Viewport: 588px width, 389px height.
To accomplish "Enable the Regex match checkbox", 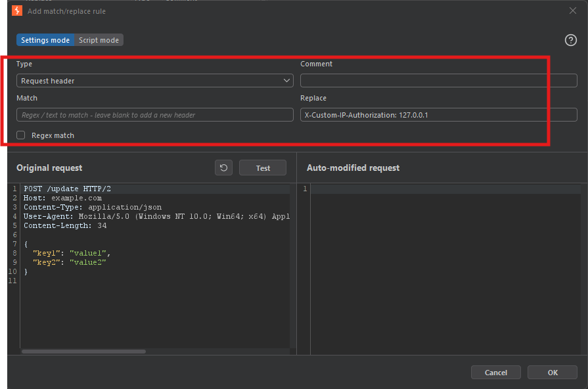I will (x=20, y=135).
